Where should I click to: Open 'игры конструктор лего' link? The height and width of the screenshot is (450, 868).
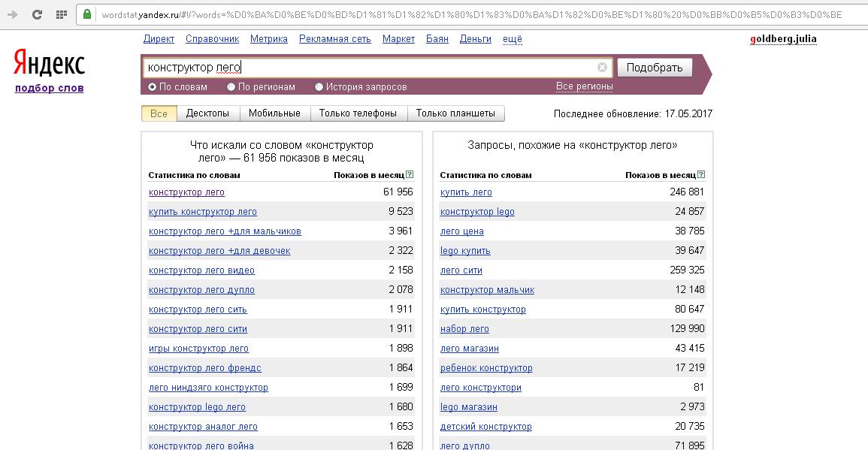click(x=198, y=348)
